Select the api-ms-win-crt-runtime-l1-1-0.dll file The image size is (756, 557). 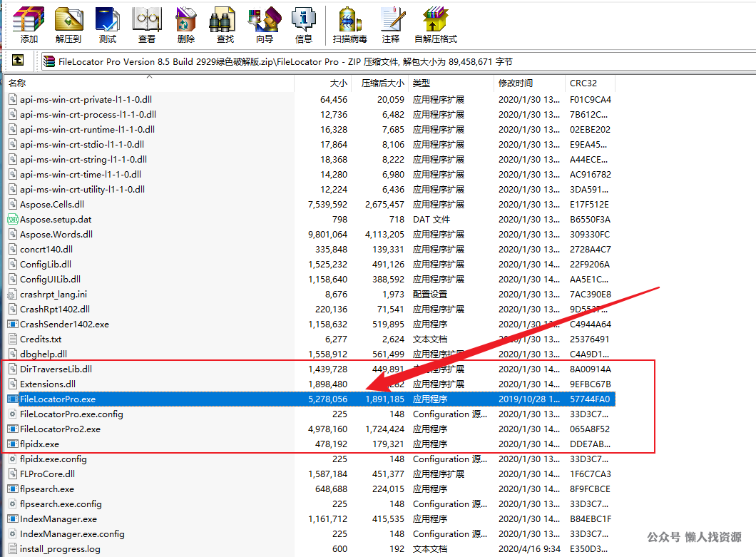[87, 129]
